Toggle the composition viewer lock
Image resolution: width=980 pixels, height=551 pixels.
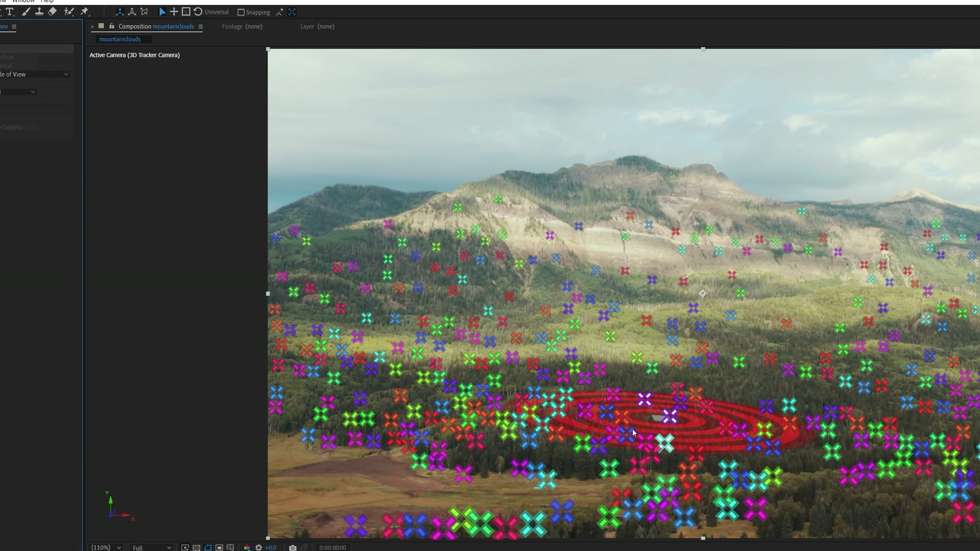click(x=111, y=26)
